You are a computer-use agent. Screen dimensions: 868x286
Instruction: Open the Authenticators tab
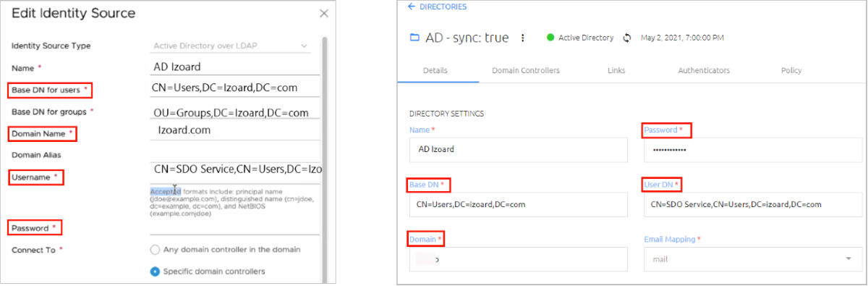704,70
